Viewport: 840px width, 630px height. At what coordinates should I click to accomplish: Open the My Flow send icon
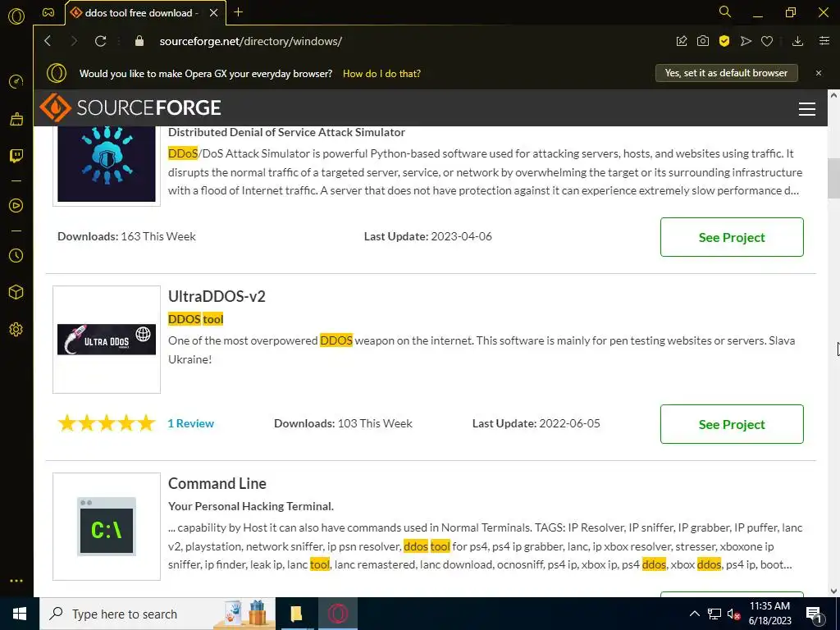pos(746,41)
